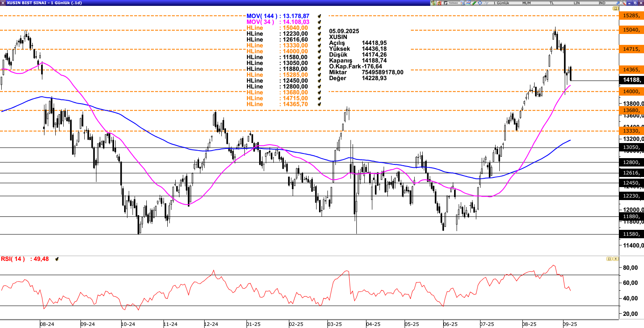The width and height of the screenshot is (644, 328).
Task: Open the TL currency selector
Action: click(551, 3)
